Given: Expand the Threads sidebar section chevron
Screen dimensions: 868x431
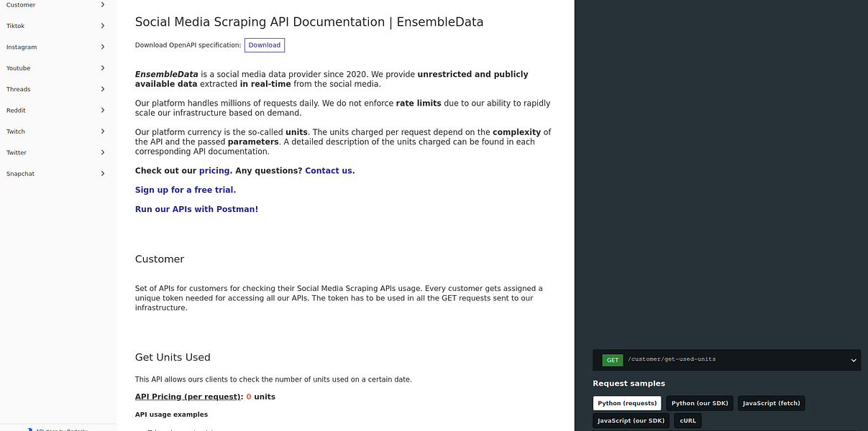Looking at the screenshot, I should (103, 89).
